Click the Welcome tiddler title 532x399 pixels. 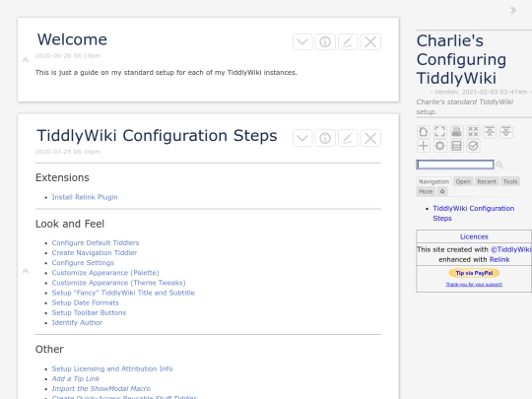point(72,39)
